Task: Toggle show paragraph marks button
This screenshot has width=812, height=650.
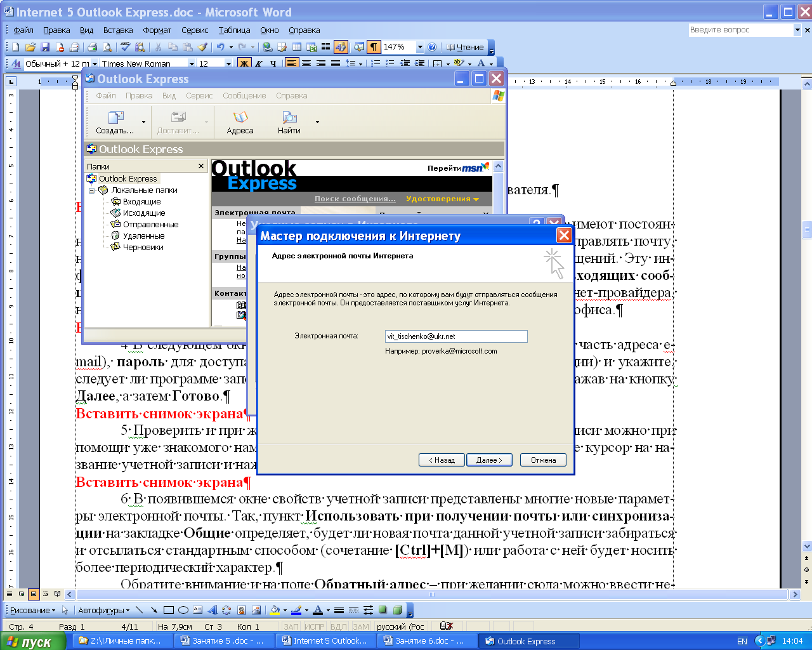Action: coord(374,47)
